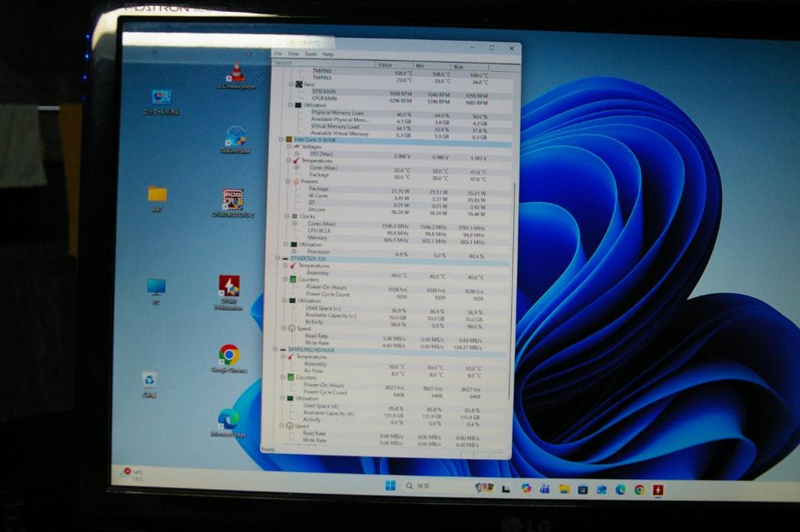Click the Sensor column header
Image resolution: width=800 pixels, height=532 pixels.
(x=324, y=63)
